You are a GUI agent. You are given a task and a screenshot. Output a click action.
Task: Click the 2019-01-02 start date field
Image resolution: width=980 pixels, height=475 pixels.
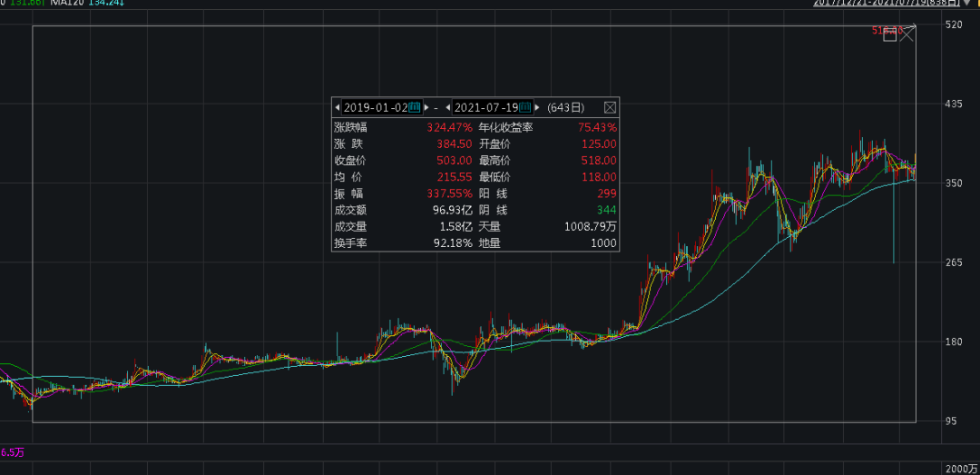[x=375, y=107]
